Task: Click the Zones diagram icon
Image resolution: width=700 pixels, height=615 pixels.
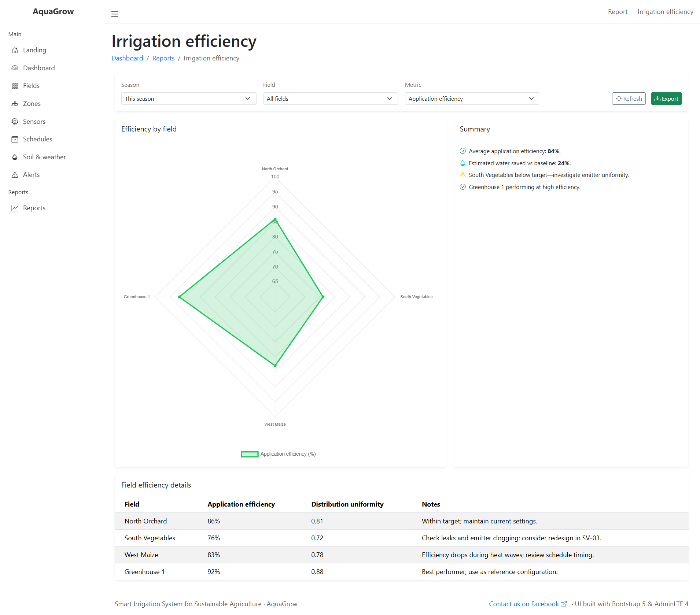Action: 15,104
